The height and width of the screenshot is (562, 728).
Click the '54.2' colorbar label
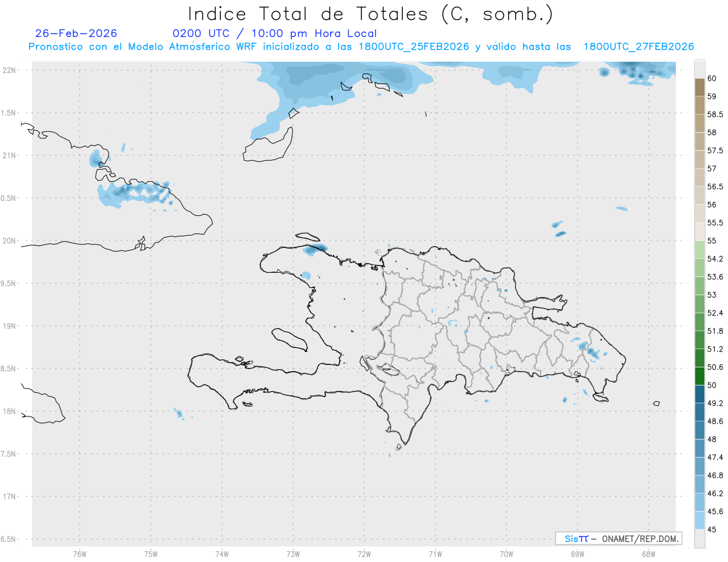point(715,259)
